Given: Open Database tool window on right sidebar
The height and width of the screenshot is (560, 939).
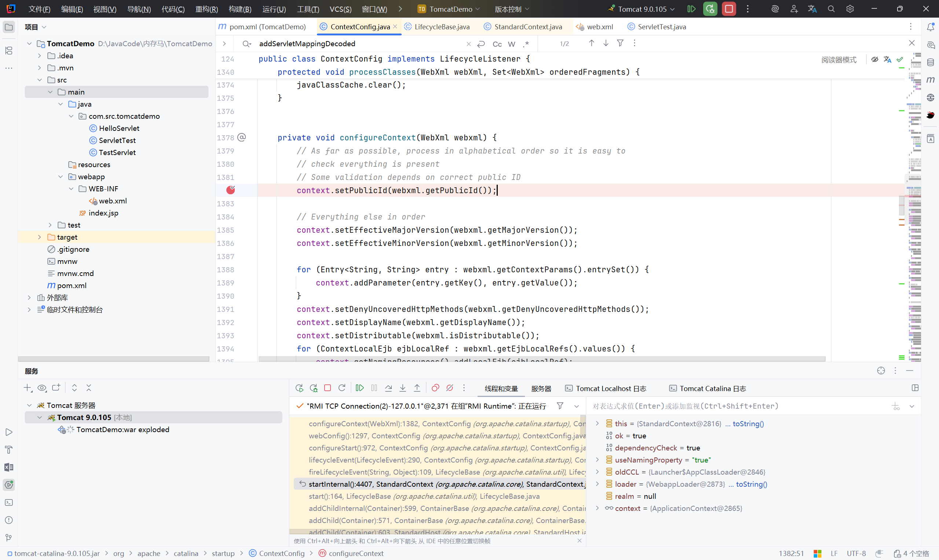Looking at the screenshot, I should [930, 62].
